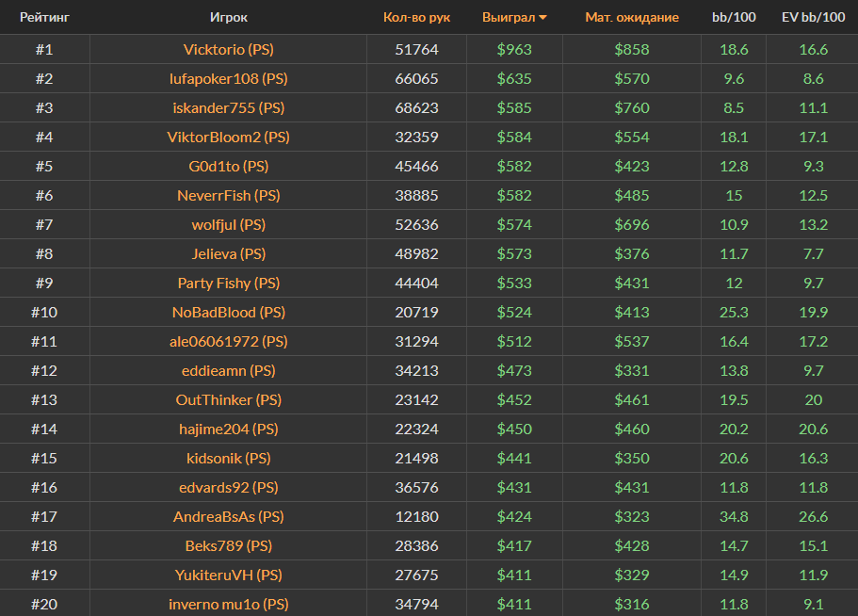The width and height of the screenshot is (858, 616).
Task: Open G0d1to (PS) player page
Action: pyautogui.click(x=229, y=166)
